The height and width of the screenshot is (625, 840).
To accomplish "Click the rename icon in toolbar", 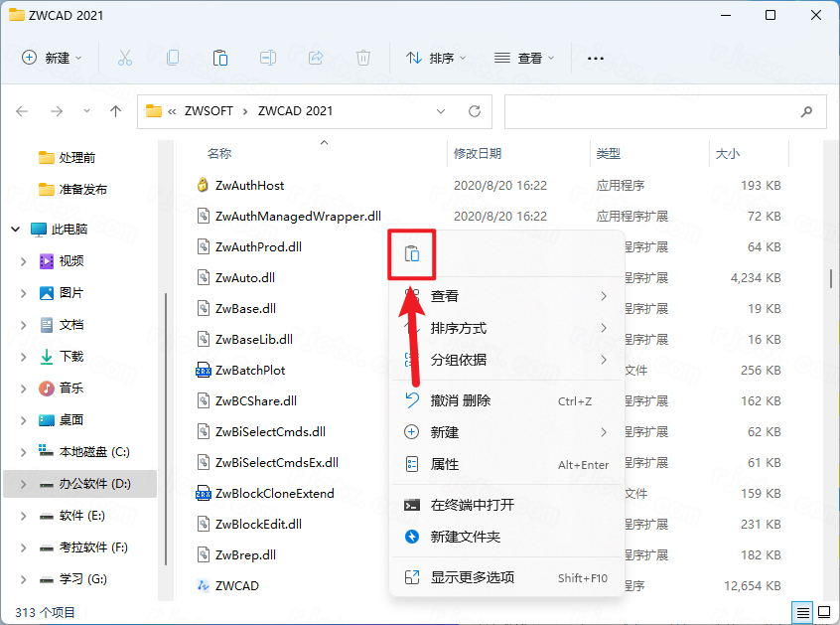I will tap(268, 58).
